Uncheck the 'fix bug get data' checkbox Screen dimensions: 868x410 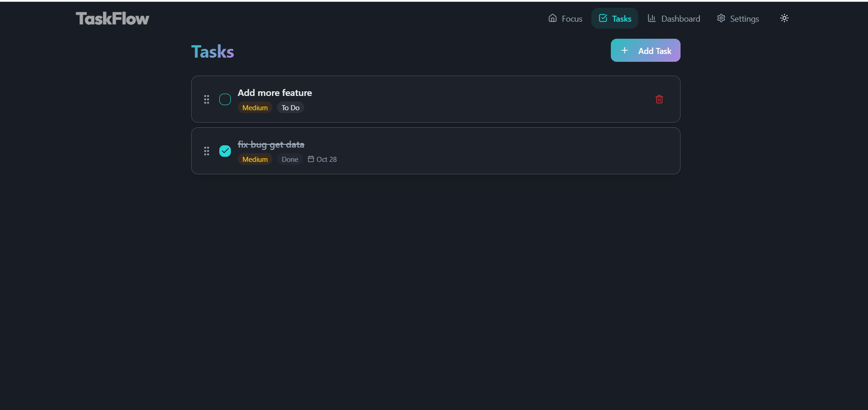(225, 151)
